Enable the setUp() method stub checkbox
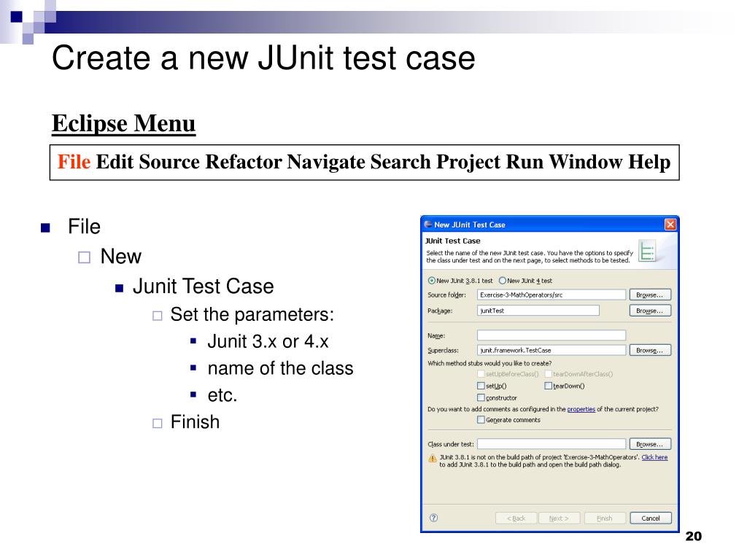The image size is (747, 560). 481,386
